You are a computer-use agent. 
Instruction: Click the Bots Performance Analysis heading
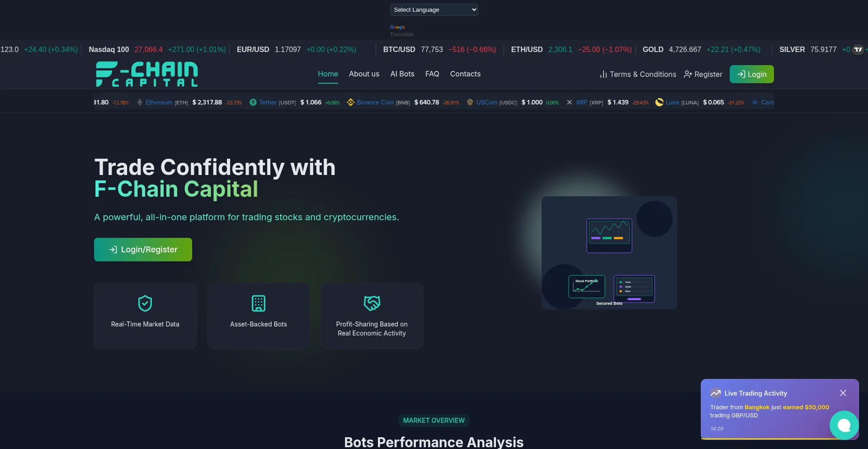click(x=434, y=441)
